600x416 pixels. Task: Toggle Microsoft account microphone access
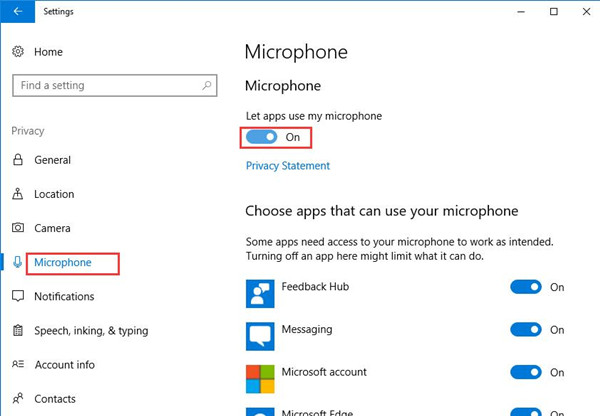point(526,372)
